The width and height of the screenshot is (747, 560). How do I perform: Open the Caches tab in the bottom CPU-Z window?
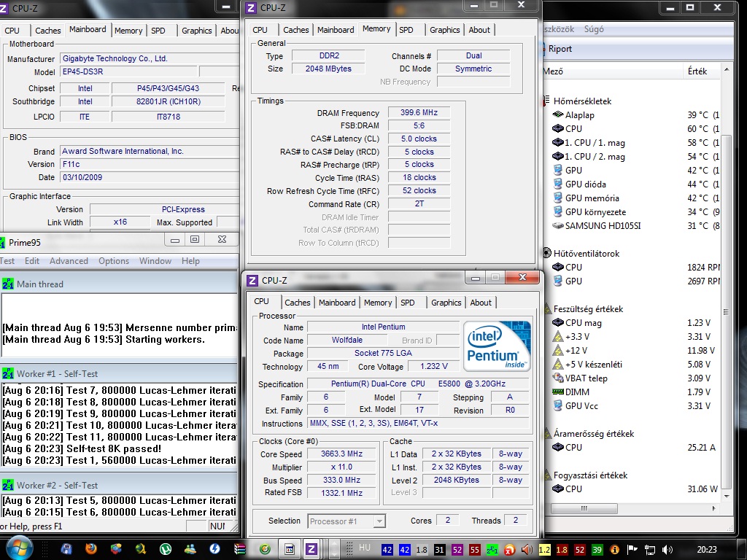tap(297, 303)
